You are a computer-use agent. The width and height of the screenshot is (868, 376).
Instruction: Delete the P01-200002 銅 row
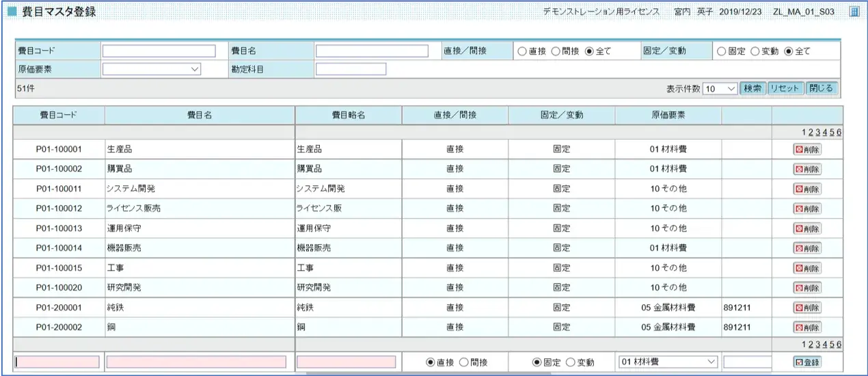[x=807, y=327]
